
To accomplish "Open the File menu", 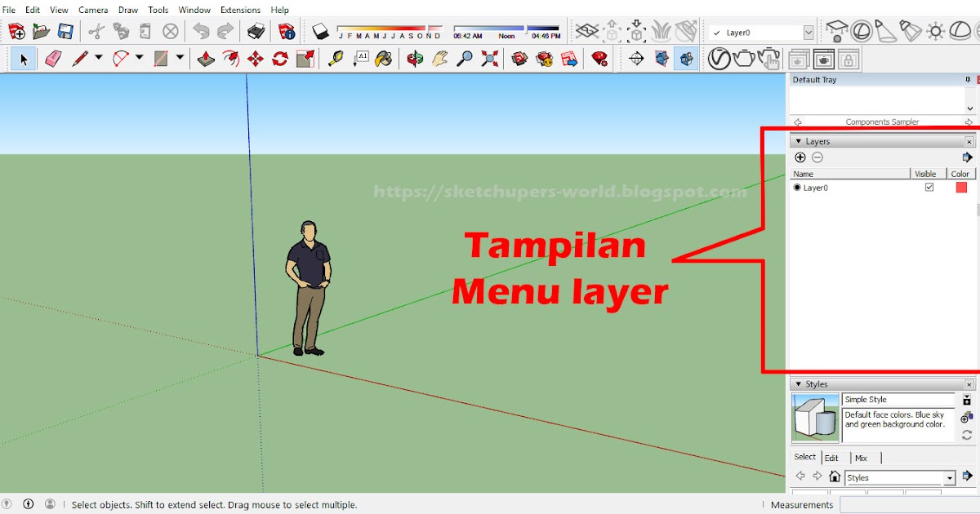I will click(9, 10).
